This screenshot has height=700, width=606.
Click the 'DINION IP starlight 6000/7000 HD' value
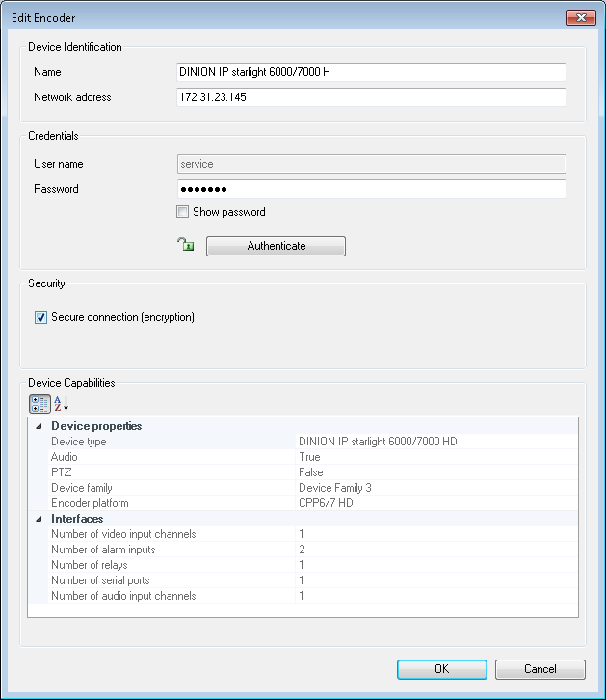378,442
